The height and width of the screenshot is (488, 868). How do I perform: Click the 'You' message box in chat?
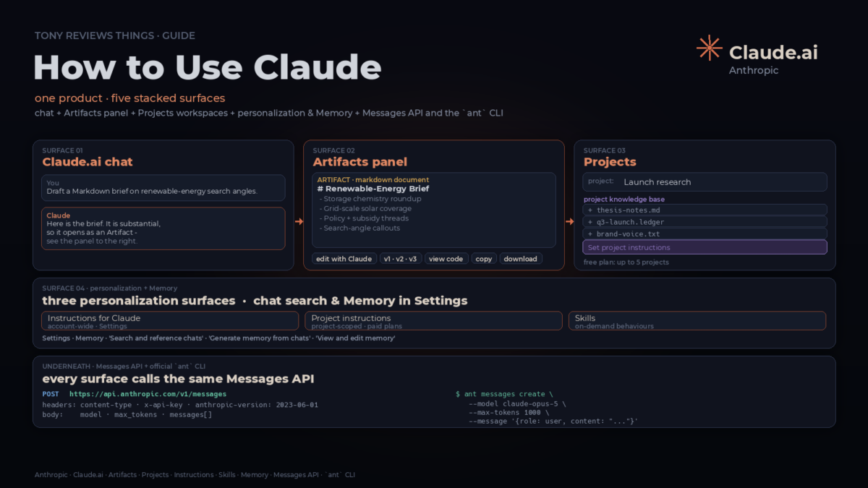point(163,187)
